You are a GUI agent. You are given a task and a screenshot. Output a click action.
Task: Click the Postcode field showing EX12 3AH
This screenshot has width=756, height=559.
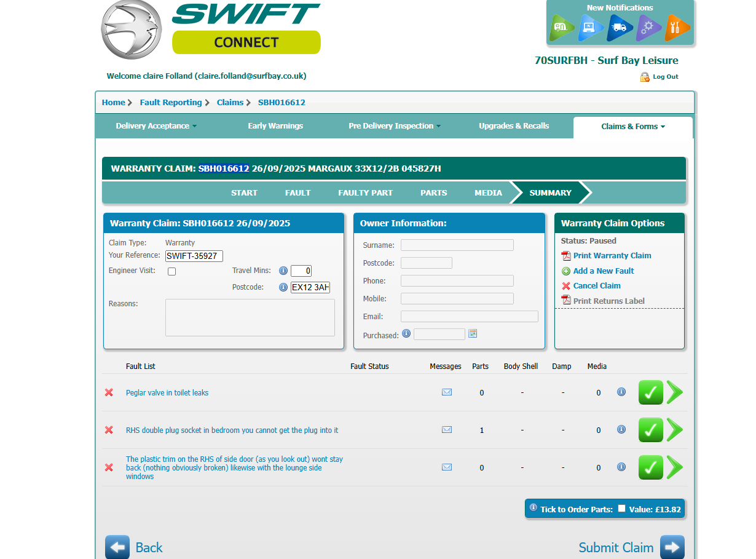click(310, 287)
